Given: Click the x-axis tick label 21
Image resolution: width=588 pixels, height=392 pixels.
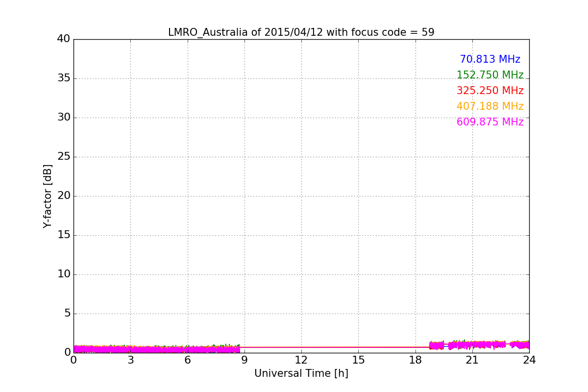Looking at the screenshot, I should [x=472, y=360].
